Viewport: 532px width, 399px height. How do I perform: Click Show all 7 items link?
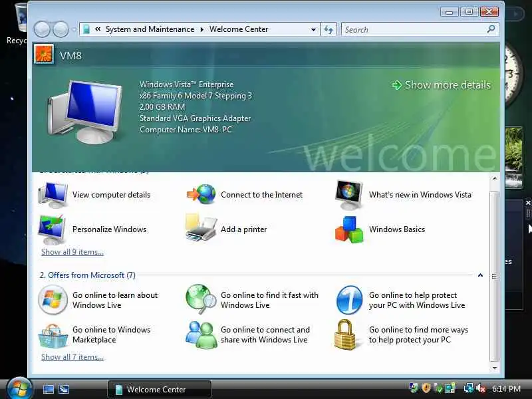pos(72,357)
